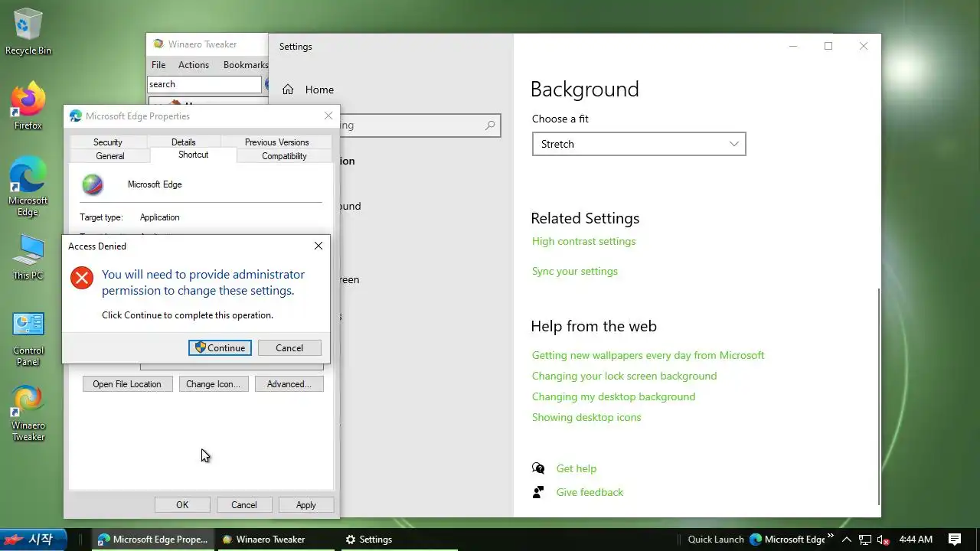Select the Control Panel desktop icon
The height and width of the screenshot is (551, 980).
pos(28,339)
